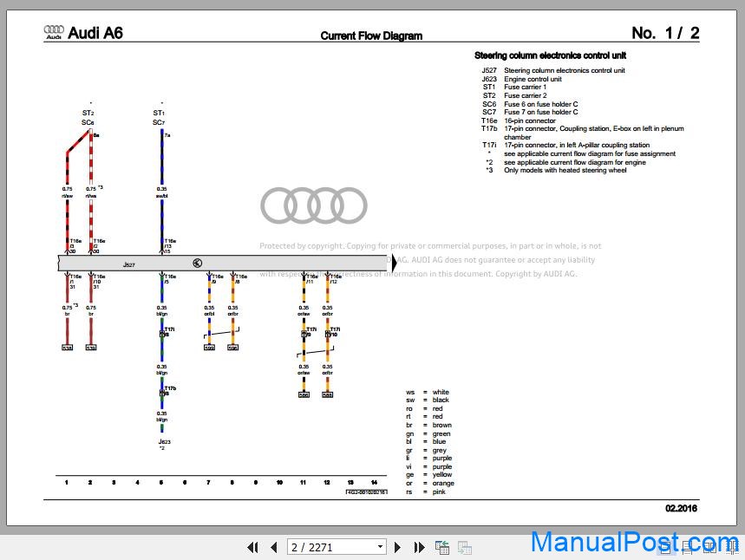745x560 pixels.
Task: Switch to two-page view layout
Action: click(709, 548)
